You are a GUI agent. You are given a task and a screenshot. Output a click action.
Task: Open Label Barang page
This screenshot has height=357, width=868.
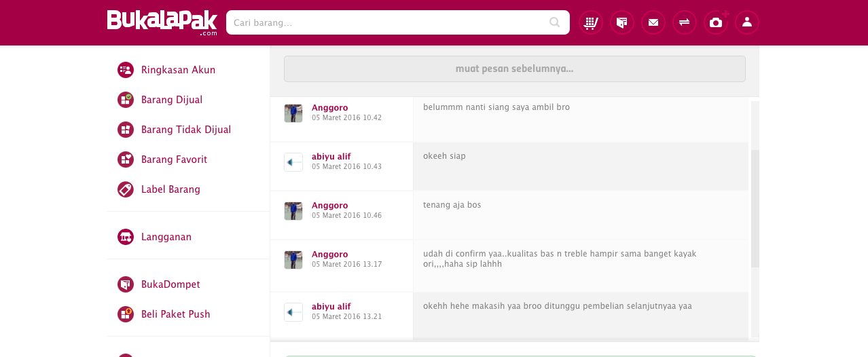click(170, 189)
